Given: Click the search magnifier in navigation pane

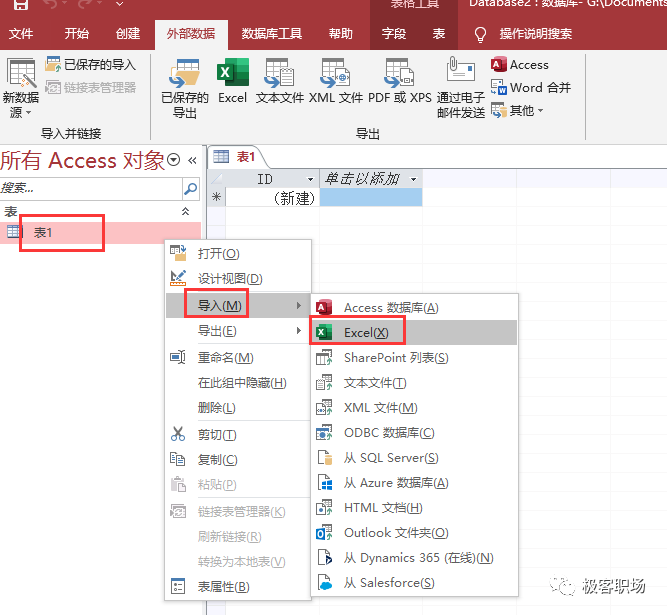Looking at the screenshot, I should click(x=191, y=188).
